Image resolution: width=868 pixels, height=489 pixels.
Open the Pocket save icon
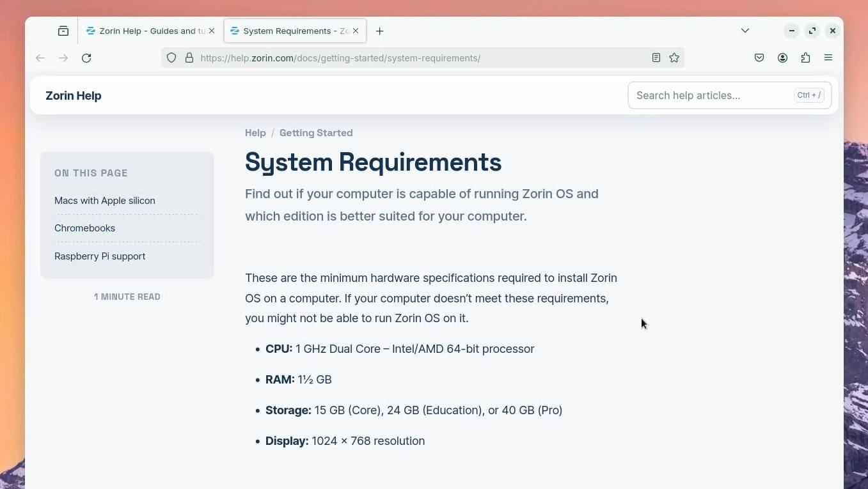[759, 58]
